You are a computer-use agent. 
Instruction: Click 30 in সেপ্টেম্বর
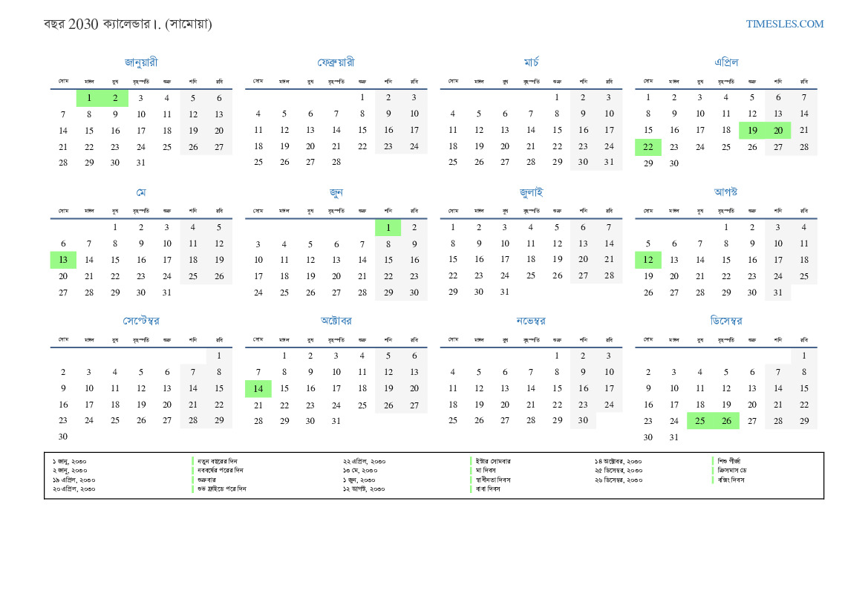click(x=63, y=437)
